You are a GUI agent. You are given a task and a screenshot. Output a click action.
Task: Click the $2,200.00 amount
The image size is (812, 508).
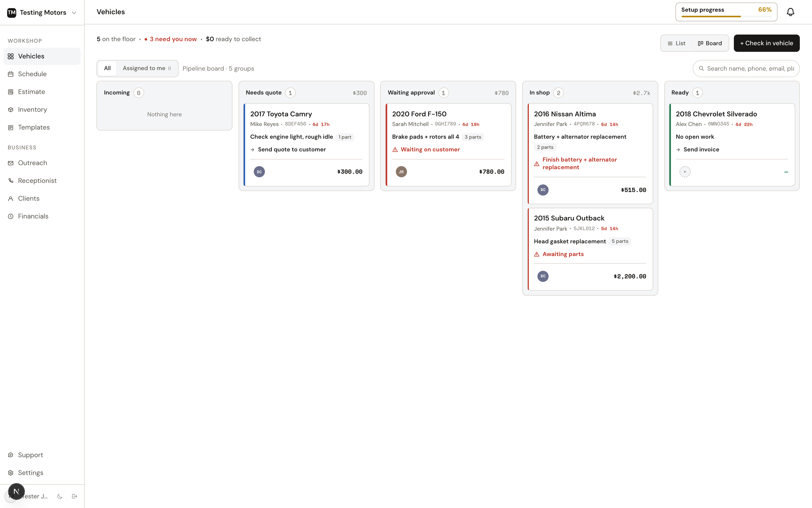[630, 277]
